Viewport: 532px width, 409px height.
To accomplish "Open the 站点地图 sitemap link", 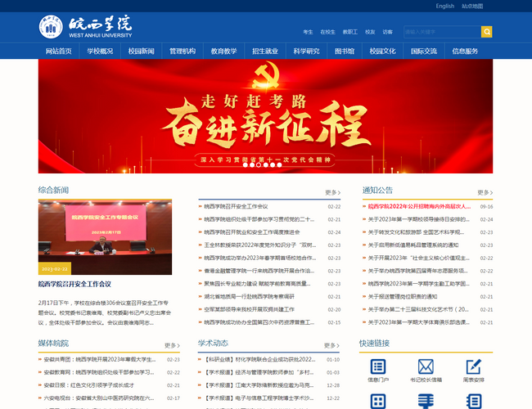I will tap(472, 6).
